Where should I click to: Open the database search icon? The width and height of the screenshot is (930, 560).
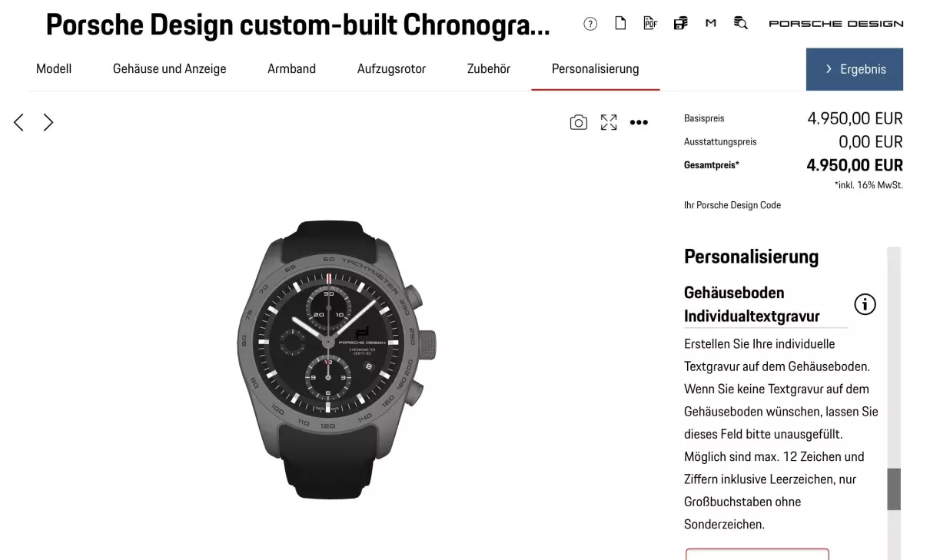(x=740, y=23)
